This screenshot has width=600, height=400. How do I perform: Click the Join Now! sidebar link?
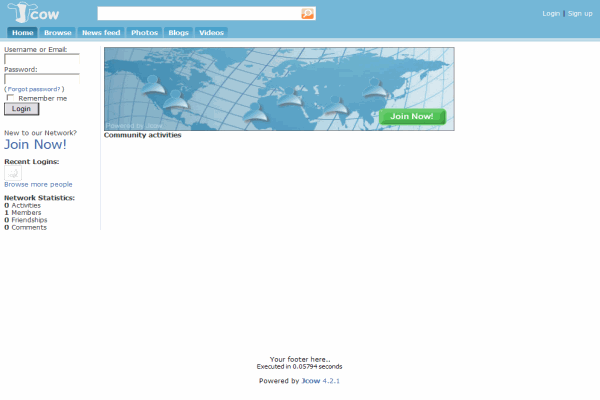tap(35, 144)
